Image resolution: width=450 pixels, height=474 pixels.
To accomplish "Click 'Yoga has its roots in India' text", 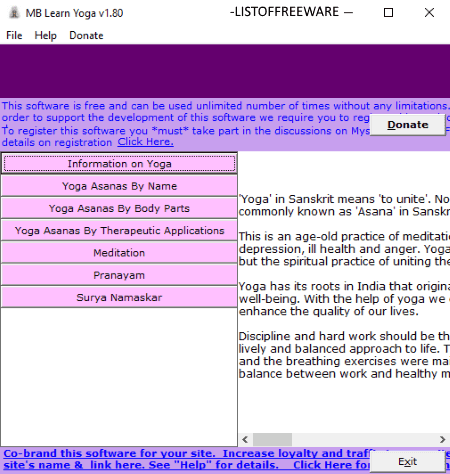I will coord(344,286).
